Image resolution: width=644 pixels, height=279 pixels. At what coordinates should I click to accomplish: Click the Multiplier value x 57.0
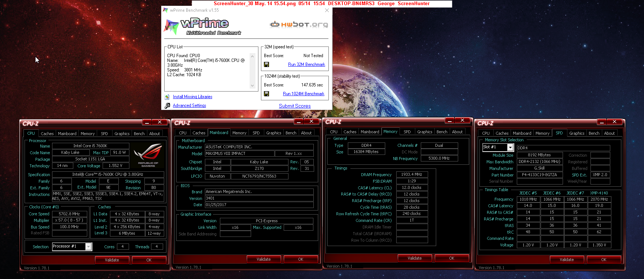[69, 220]
